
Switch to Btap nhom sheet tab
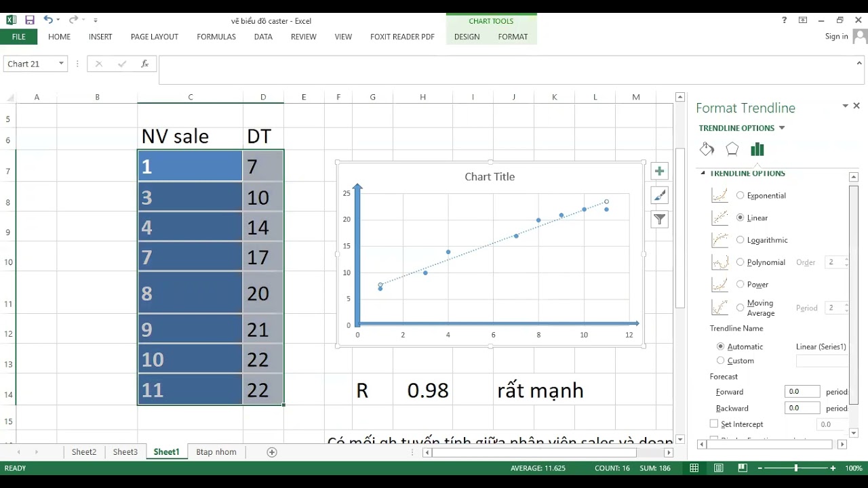[216, 452]
